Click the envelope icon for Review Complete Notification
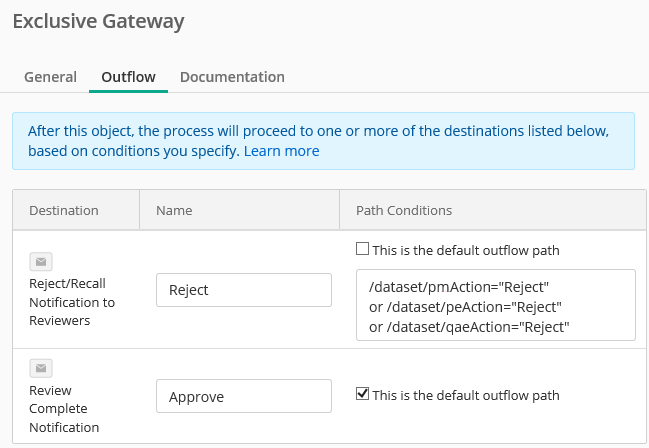 coord(41,368)
